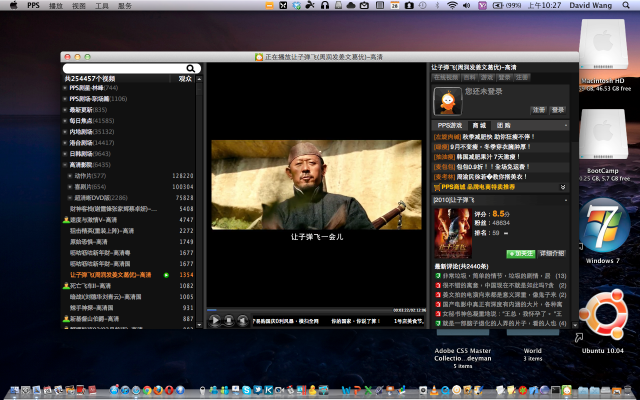Expand the 内地剧场 (35132) category

pyautogui.click(x=65, y=132)
